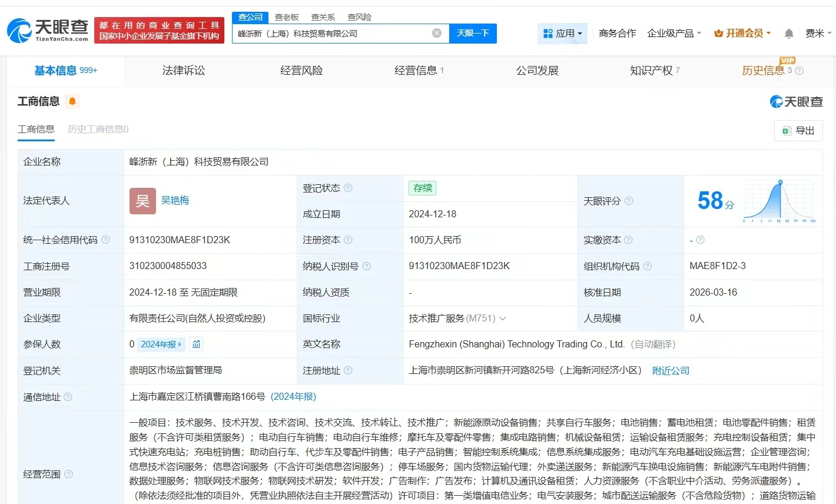Export data with the 导出 button
The image size is (836, 504).
(x=798, y=131)
